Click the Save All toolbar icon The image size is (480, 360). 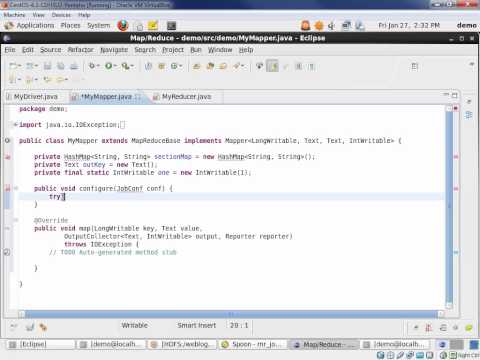coord(61,66)
